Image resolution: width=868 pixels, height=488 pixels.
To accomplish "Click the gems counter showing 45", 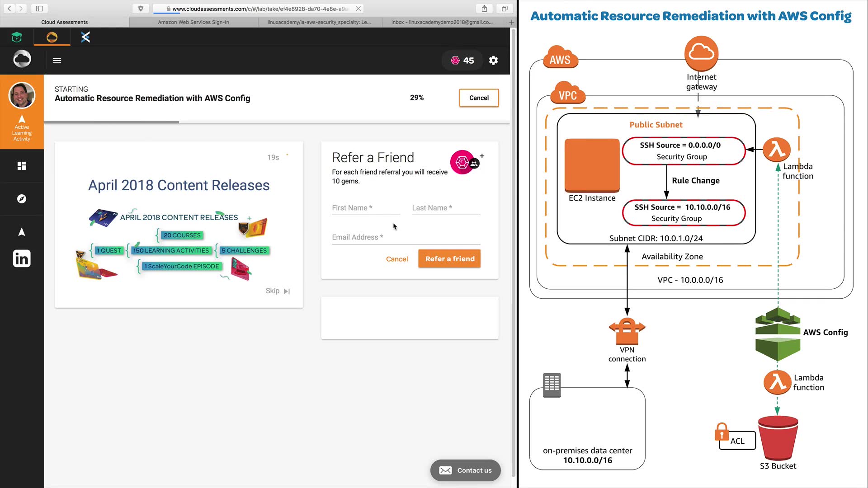I will 462,61.
